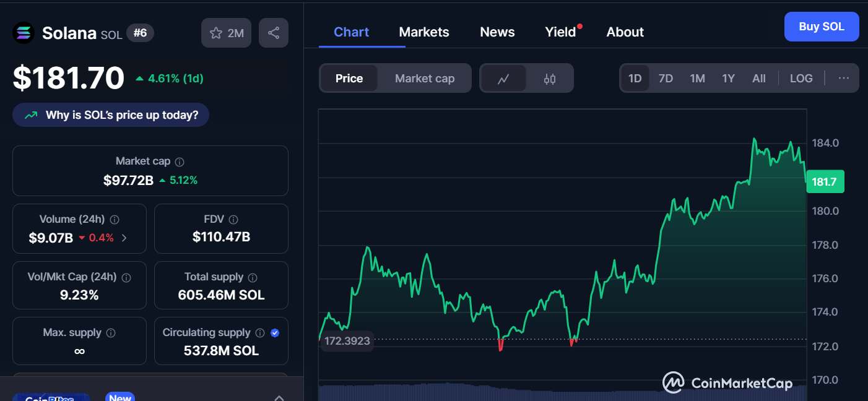
Task: Click the $9.07B volume value
Action: (x=51, y=238)
